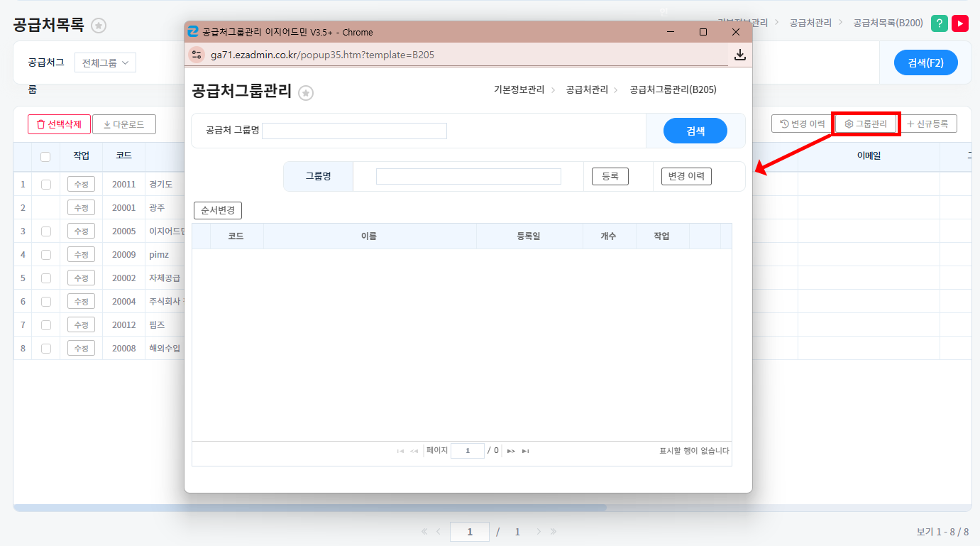Click the 등록 button to register group
980x546 pixels.
point(610,176)
